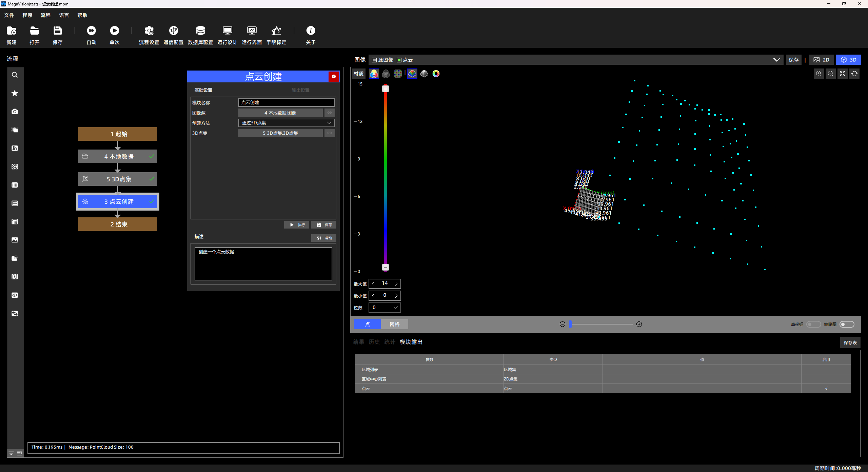Select the ruler measure sidebar icon
Screen dimensions: 868x472
[x=15, y=203]
